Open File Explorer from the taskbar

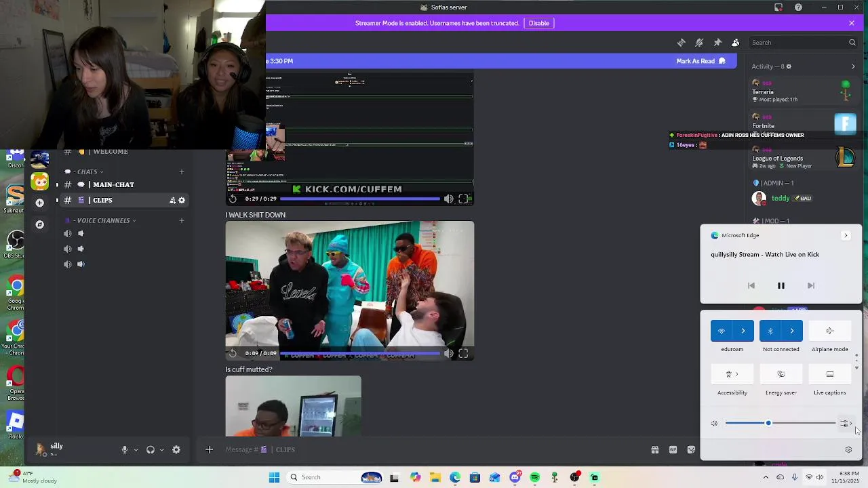click(435, 478)
